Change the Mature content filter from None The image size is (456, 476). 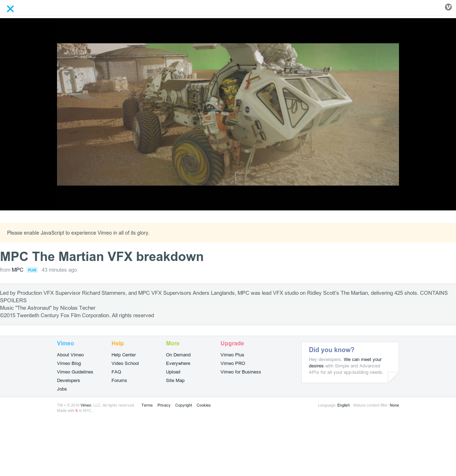[394, 405]
